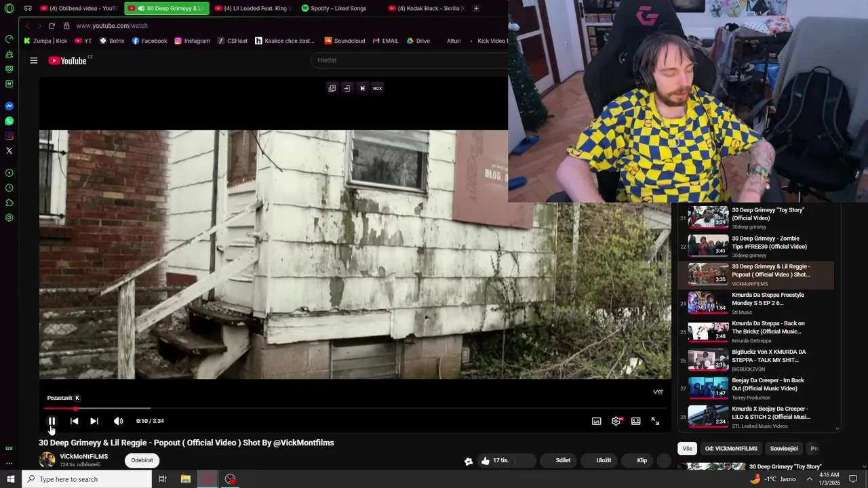Screen dimensions: 868x488
Task: Switch to Lil Loaded Feat. King tab
Action: 253,8
